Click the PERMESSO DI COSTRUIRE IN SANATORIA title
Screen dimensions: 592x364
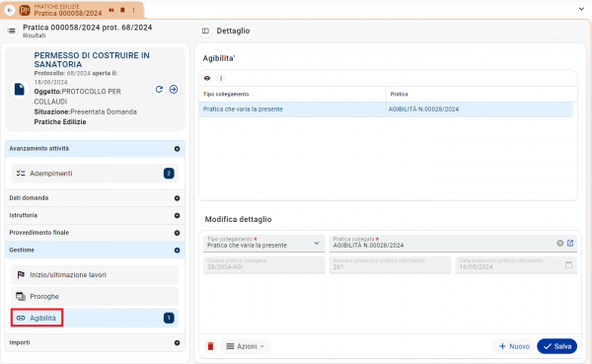coord(92,59)
